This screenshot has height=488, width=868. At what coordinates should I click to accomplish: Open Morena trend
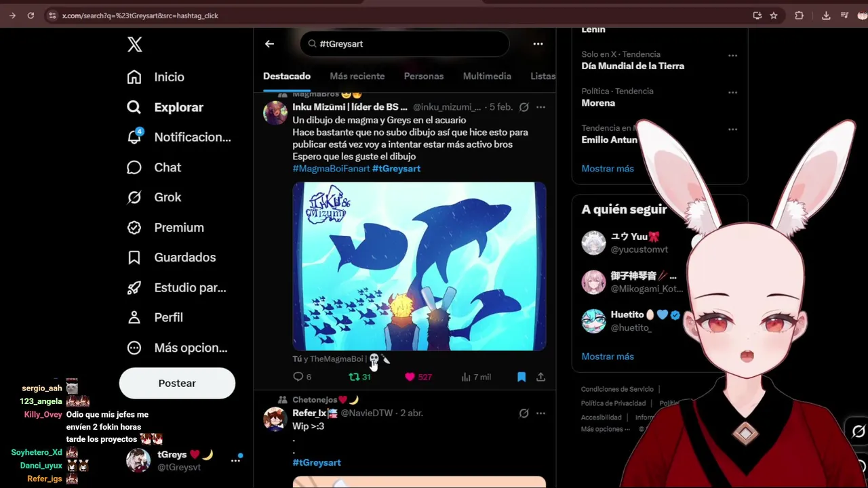tap(598, 103)
